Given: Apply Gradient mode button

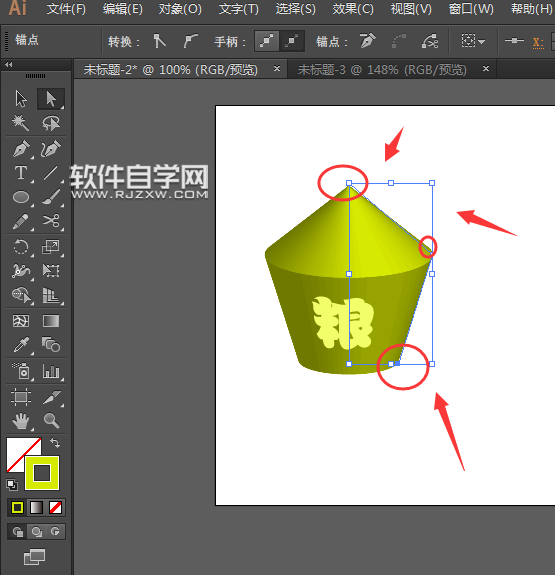Looking at the screenshot, I should click(x=36, y=508).
